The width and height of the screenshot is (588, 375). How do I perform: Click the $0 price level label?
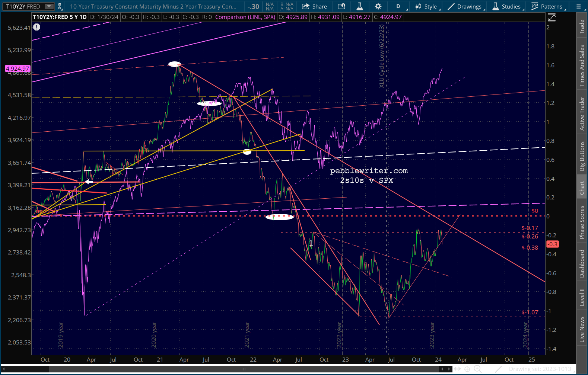click(535, 211)
